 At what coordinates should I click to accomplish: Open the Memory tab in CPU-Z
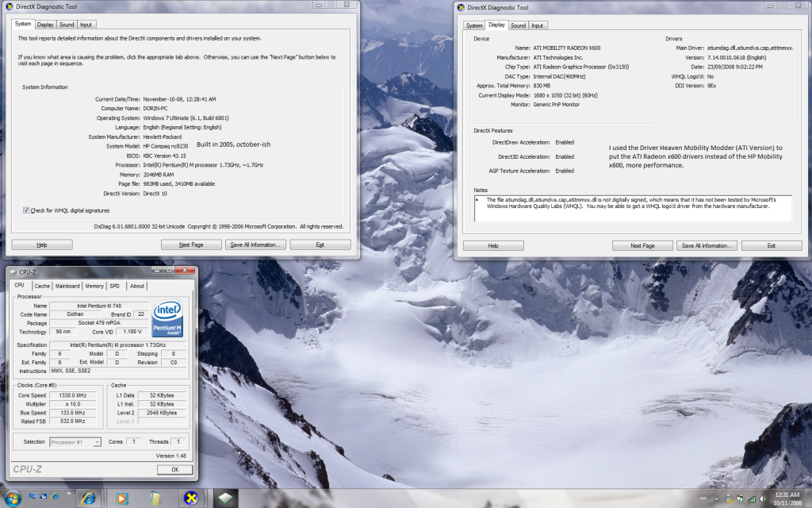(94, 286)
